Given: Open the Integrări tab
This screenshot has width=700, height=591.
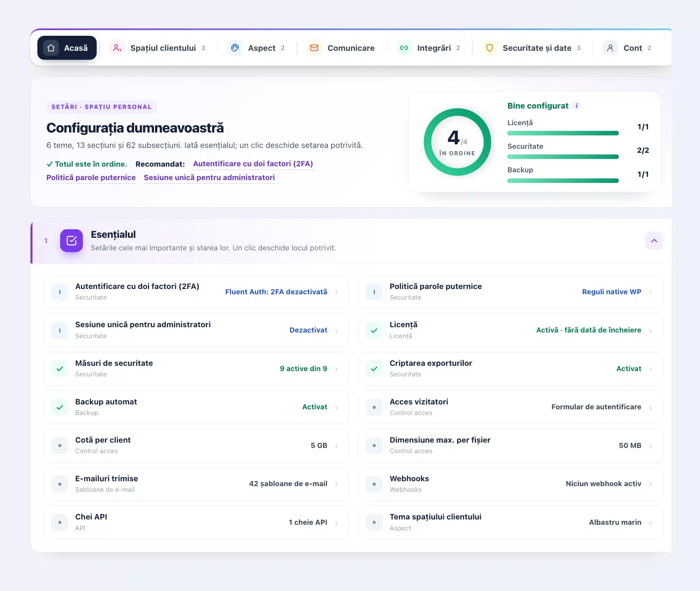Looking at the screenshot, I should point(429,48).
